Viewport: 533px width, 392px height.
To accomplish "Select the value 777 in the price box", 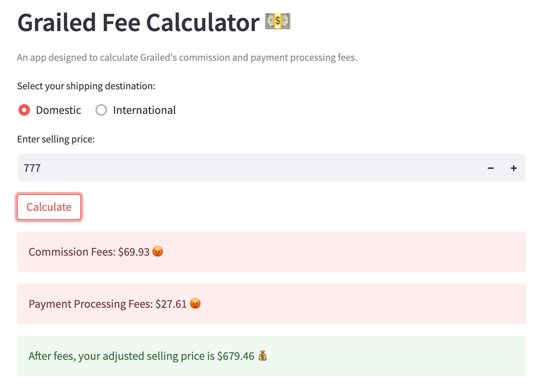I will [32, 168].
